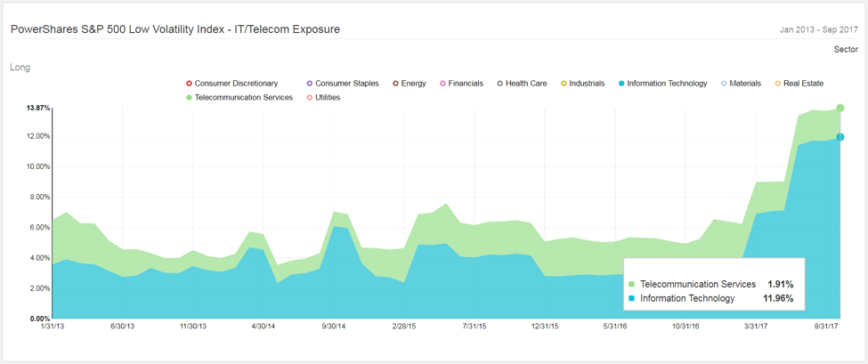
Task: Toggle Energy legend series
Action: [x=409, y=84]
